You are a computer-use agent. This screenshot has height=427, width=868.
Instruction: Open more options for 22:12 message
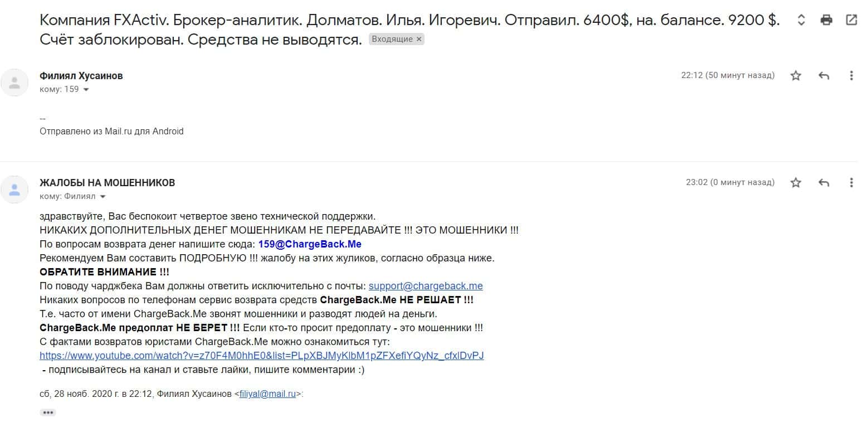pyautogui.click(x=851, y=76)
